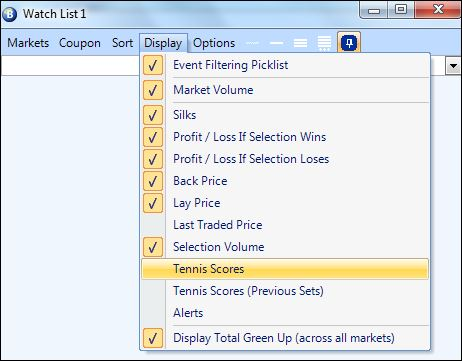Uncheck Event Filtering Picklist option
This screenshot has width=462, height=361.
pyautogui.click(x=285, y=65)
